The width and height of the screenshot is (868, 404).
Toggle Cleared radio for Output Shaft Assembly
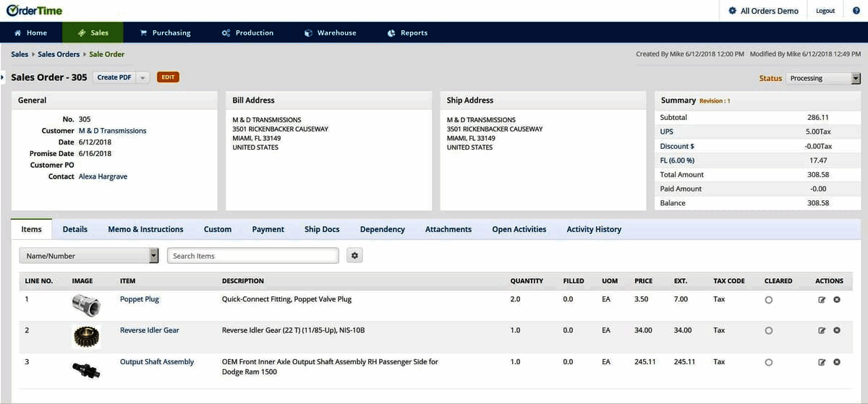click(x=768, y=363)
